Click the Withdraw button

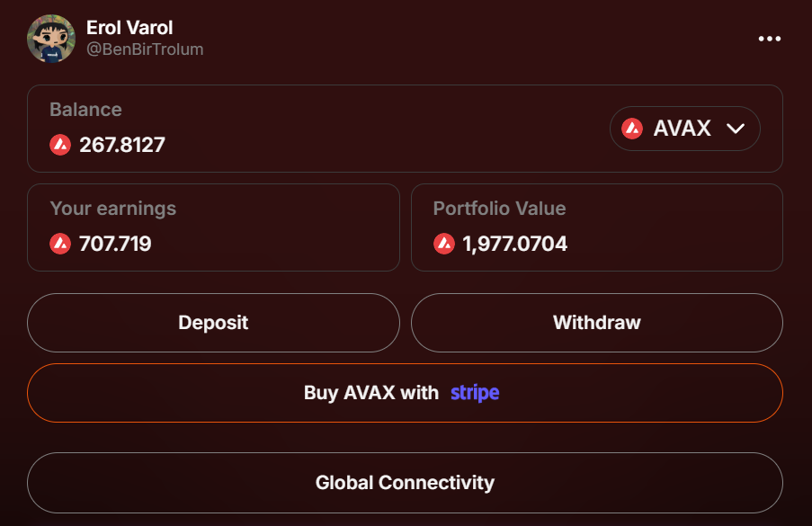(x=596, y=323)
